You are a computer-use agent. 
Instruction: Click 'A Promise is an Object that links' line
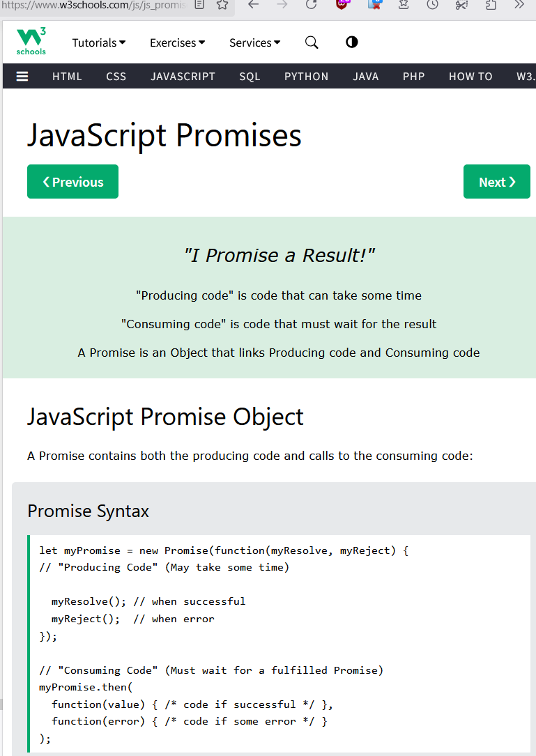coord(279,353)
